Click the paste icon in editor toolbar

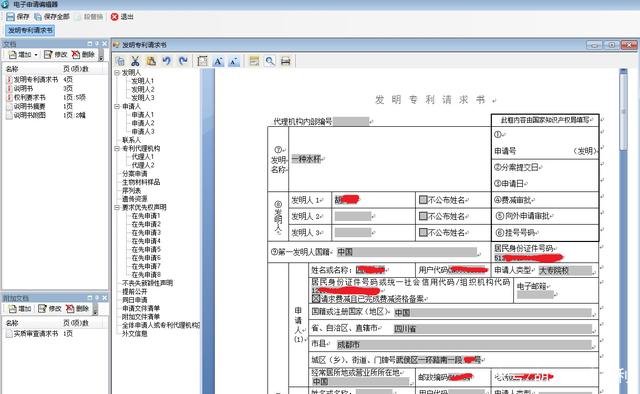point(151,61)
